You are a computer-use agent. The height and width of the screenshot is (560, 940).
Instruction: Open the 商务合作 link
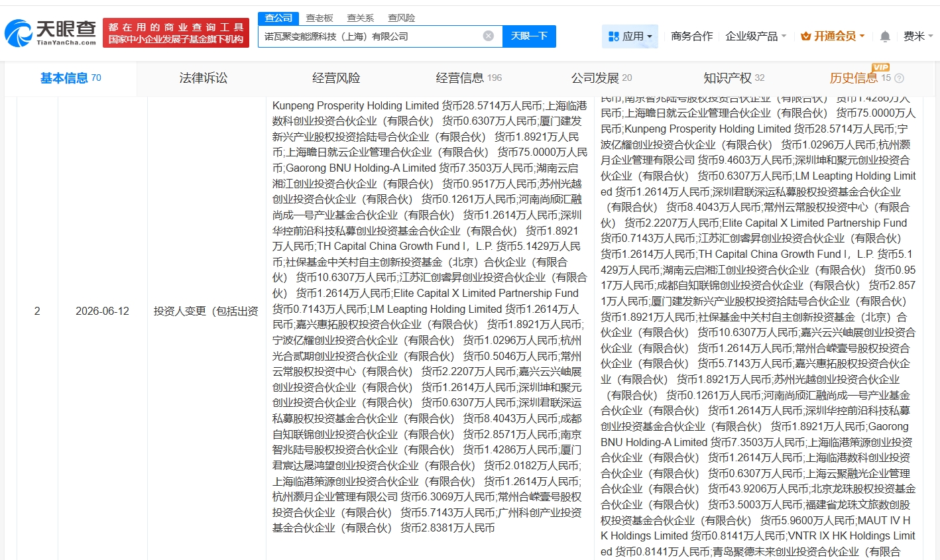tap(692, 36)
